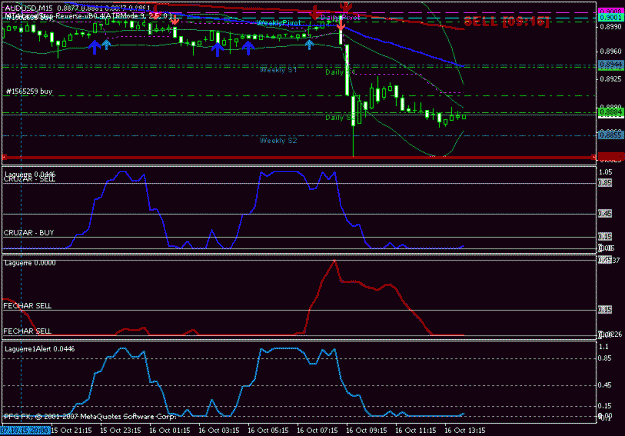Click the Weekly S1 level label
This screenshot has height=436, width=625.
click(x=278, y=70)
